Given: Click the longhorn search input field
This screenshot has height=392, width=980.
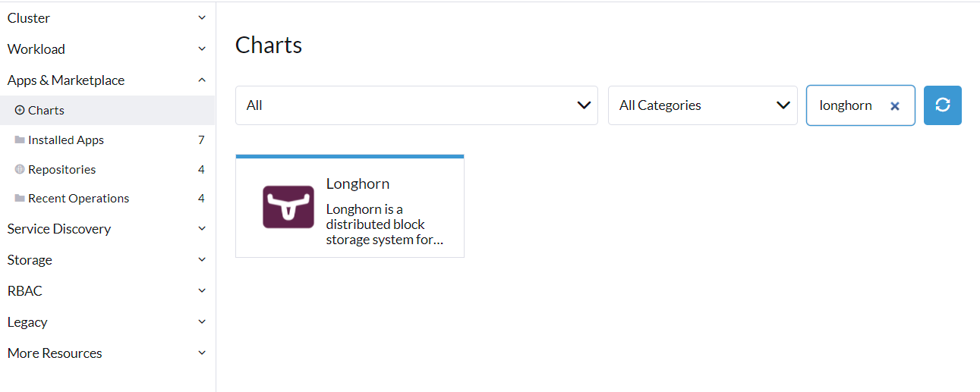Looking at the screenshot, I should point(846,105).
